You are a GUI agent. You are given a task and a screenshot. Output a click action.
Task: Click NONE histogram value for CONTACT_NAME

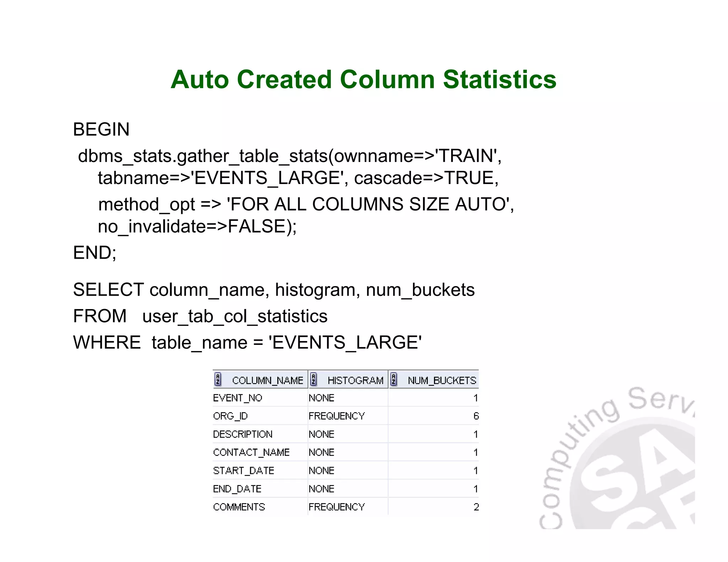tap(321, 452)
